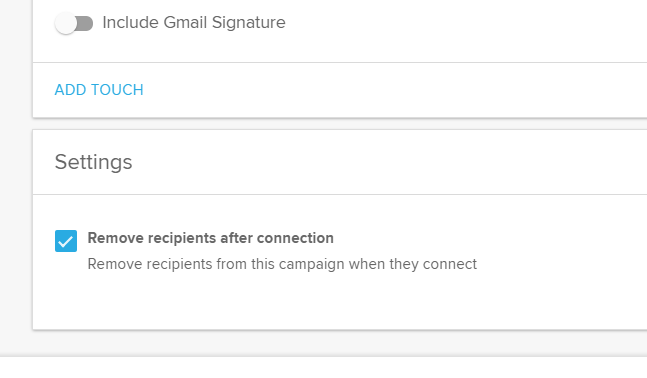Image resolution: width=647 pixels, height=378 pixels.
Task: Click the gray track of the signature toggle
Action: (x=85, y=23)
